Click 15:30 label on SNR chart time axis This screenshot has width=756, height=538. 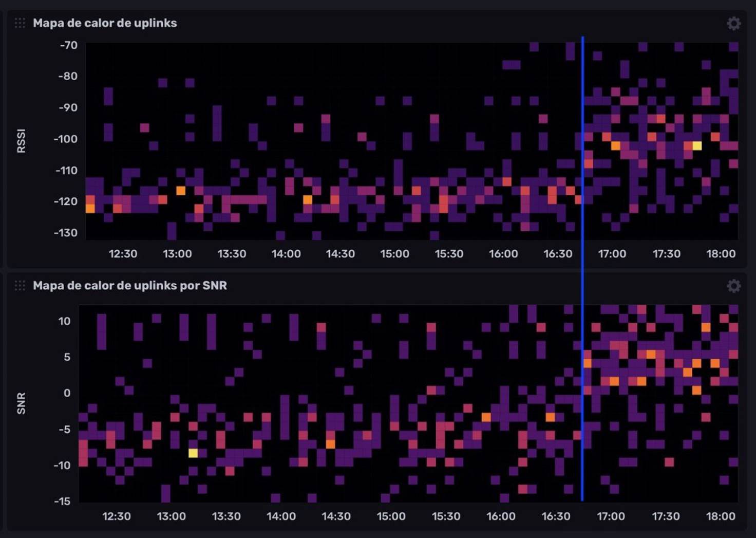[x=446, y=516]
